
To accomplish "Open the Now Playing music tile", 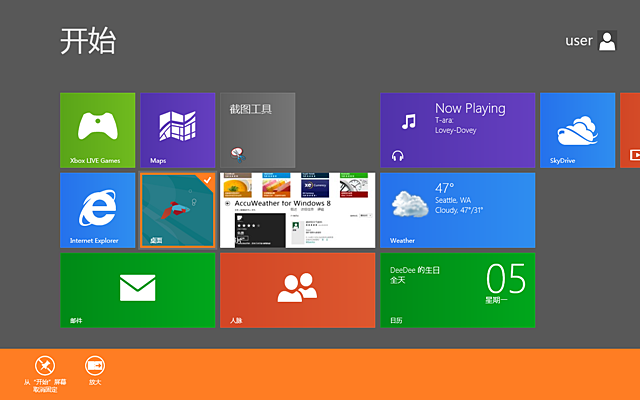I will (458, 130).
